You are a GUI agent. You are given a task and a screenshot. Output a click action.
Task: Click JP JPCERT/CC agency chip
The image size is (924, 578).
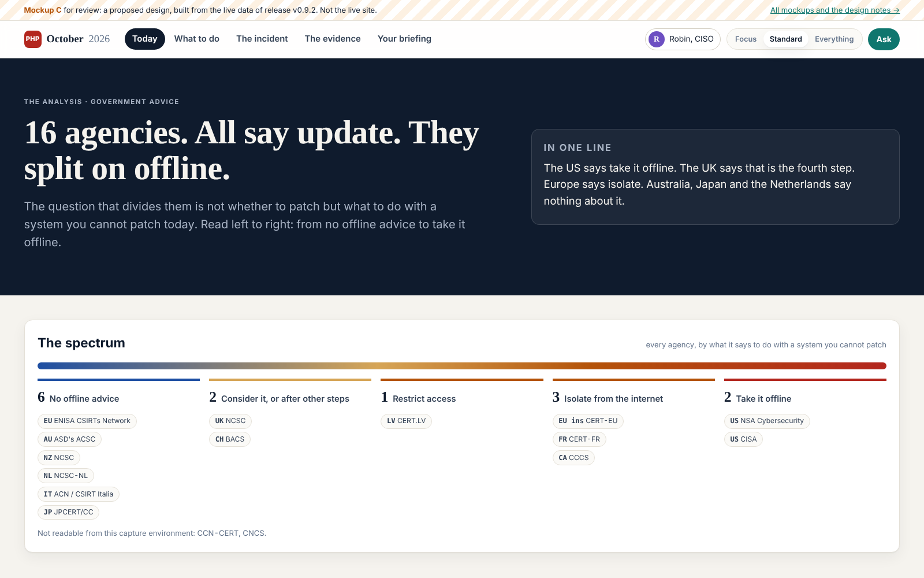68,512
